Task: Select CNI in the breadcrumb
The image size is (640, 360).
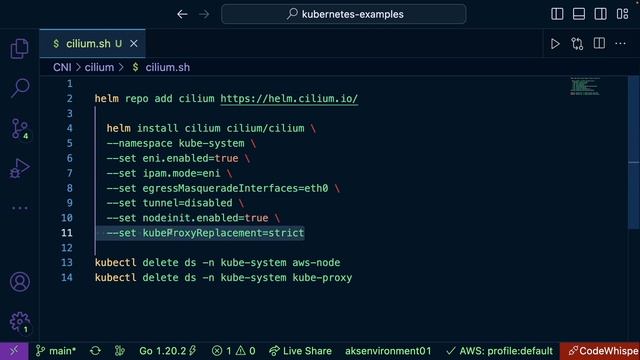Action: (62, 67)
